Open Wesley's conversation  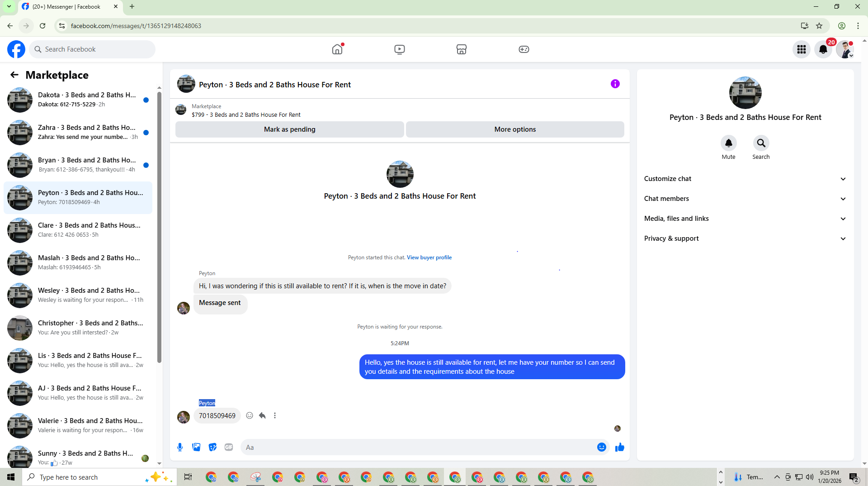click(78, 295)
